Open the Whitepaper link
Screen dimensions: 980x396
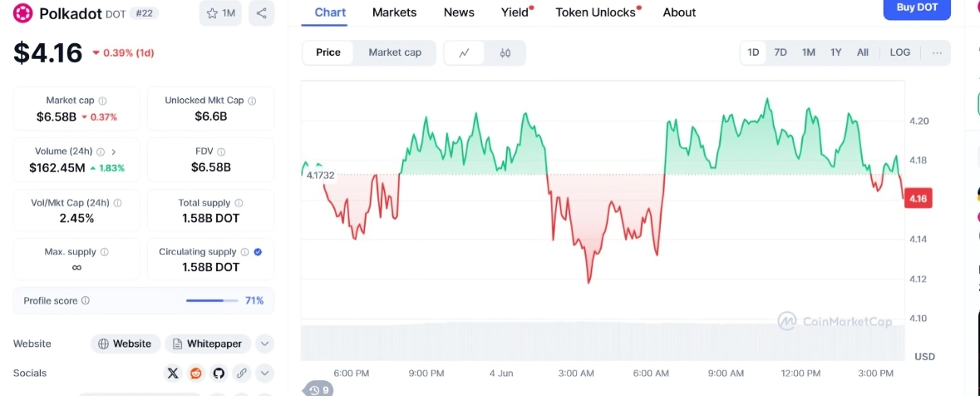(208, 344)
